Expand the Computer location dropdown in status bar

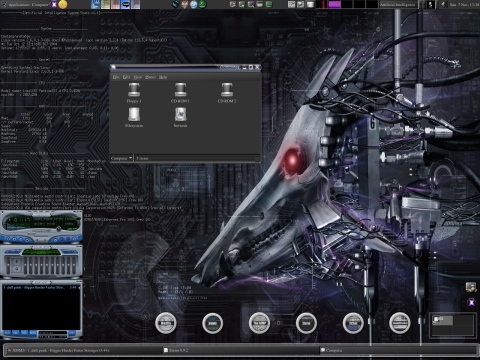[122, 158]
